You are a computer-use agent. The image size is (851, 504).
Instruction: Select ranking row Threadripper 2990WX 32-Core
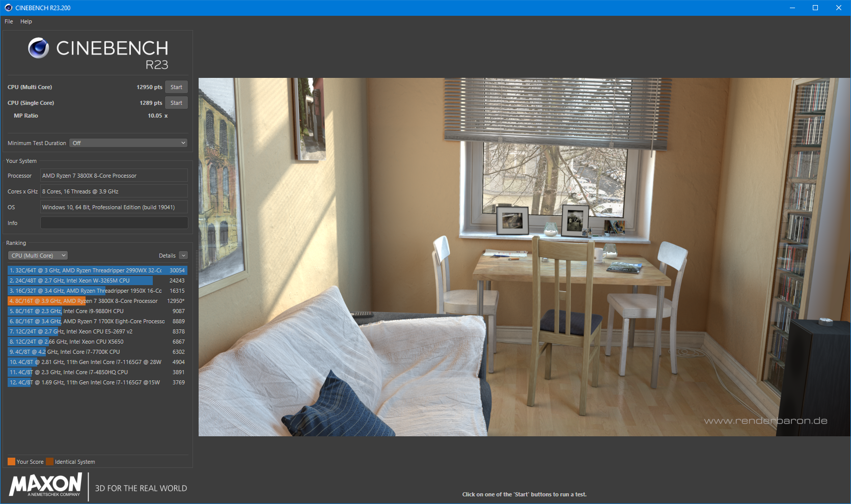[x=97, y=270]
